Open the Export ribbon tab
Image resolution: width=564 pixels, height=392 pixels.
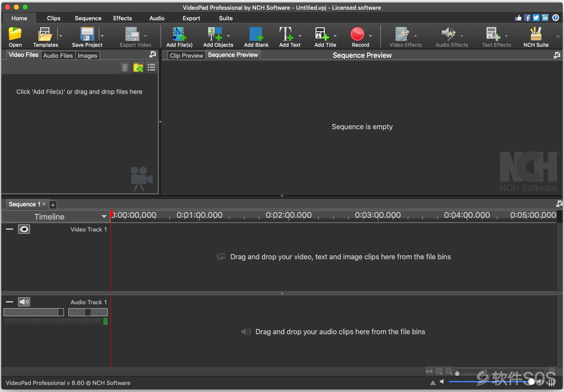click(192, 18)
